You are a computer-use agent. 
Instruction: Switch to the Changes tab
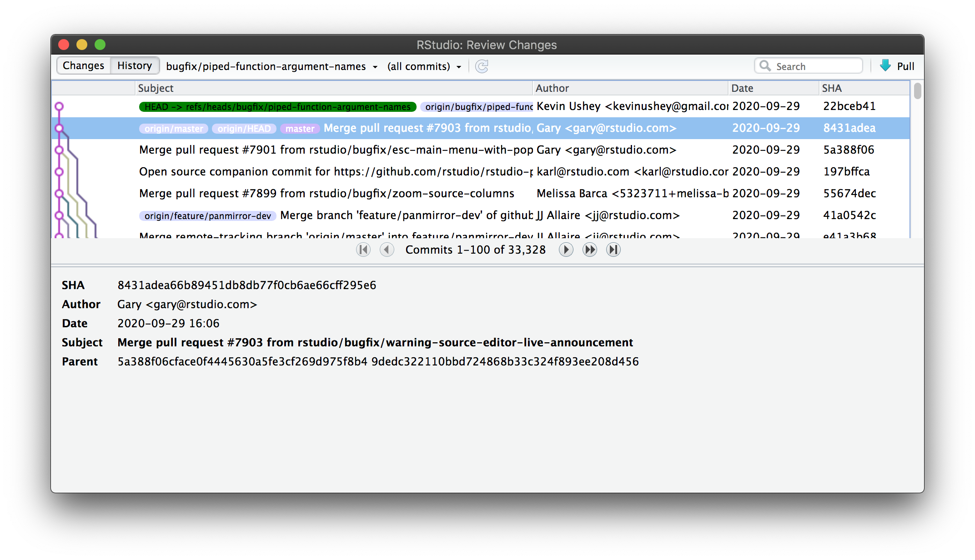(x=83, y=65)
